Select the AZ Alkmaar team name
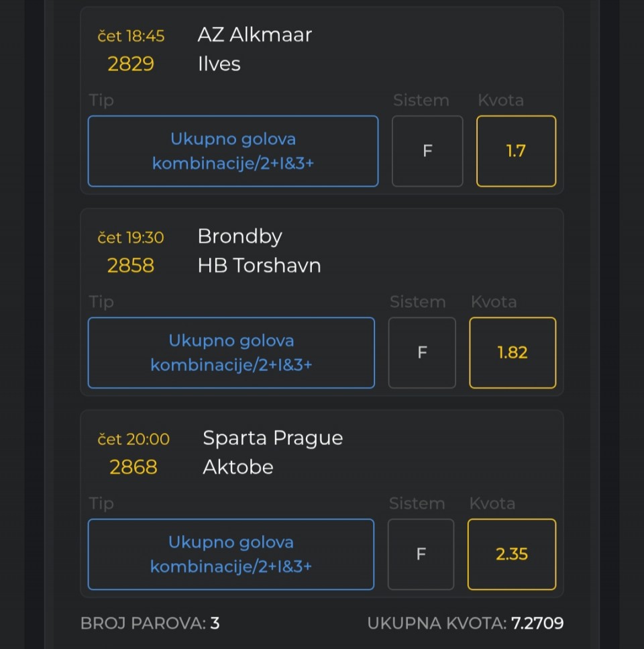 [x=255, y=35]
